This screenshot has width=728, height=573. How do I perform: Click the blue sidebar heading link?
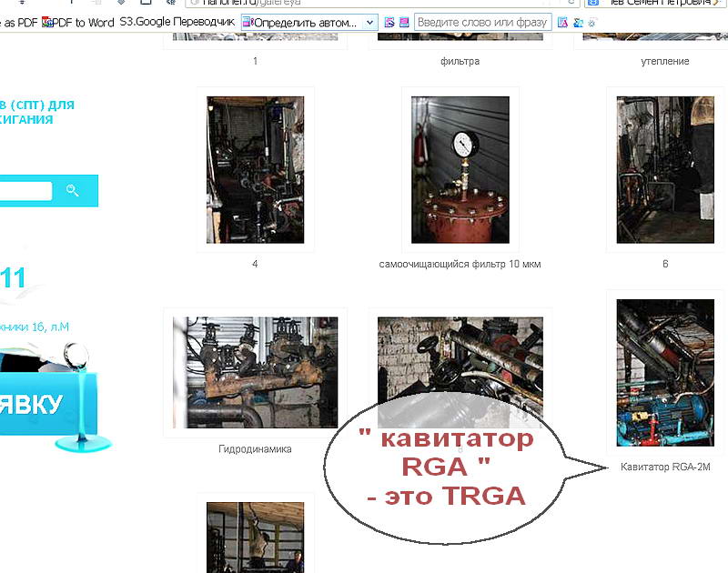37,112
